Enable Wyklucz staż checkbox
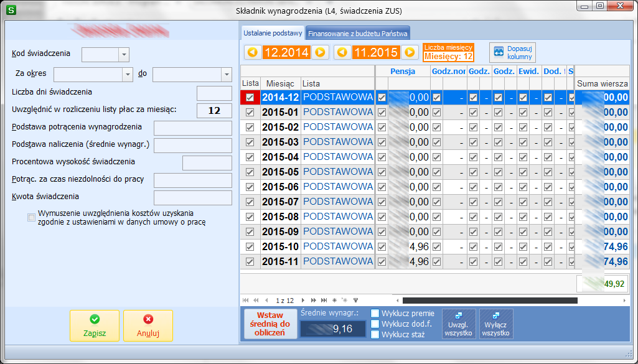This screenshot has height=364, width=638. [375, 335]
